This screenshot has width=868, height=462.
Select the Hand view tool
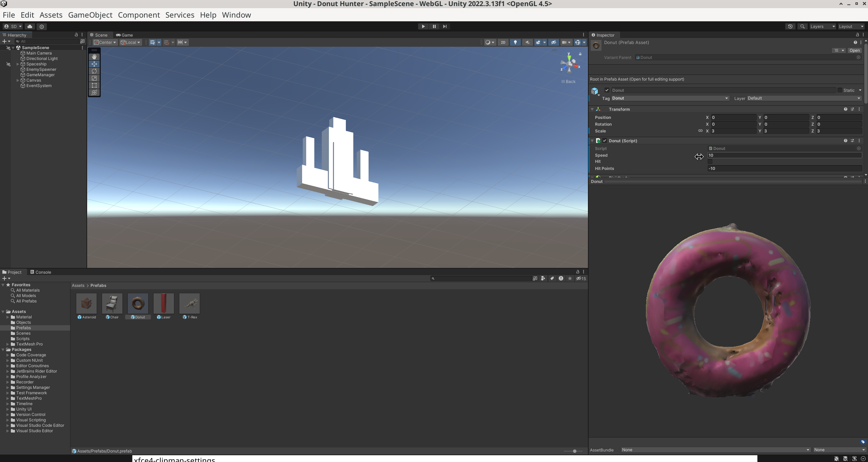94,57
